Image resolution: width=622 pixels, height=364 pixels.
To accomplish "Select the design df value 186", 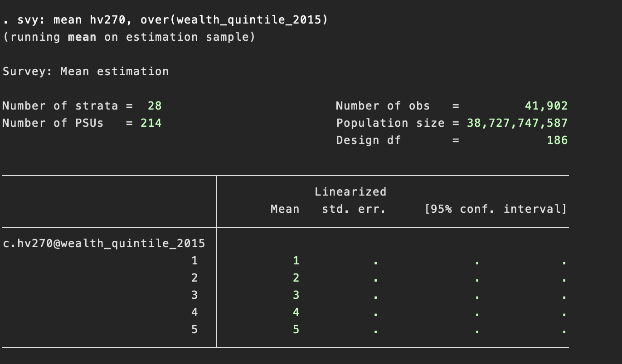I will click(557, 140).
